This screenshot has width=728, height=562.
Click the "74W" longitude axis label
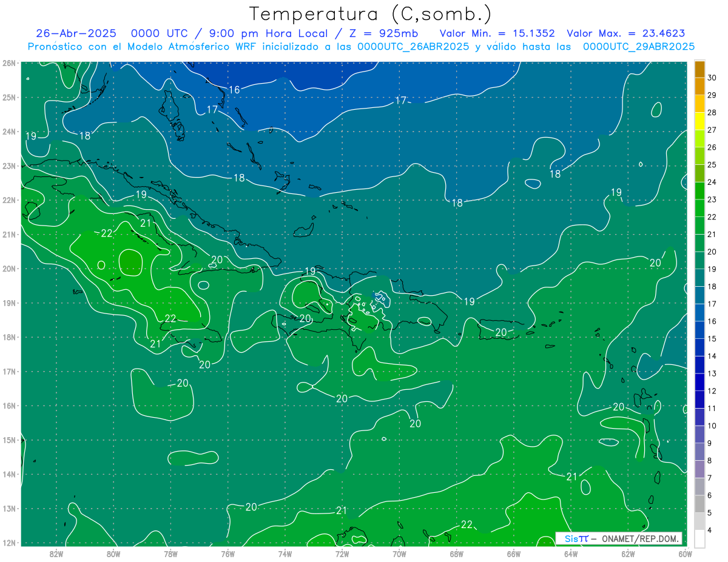pyautogui.click(x=285, y=553)
